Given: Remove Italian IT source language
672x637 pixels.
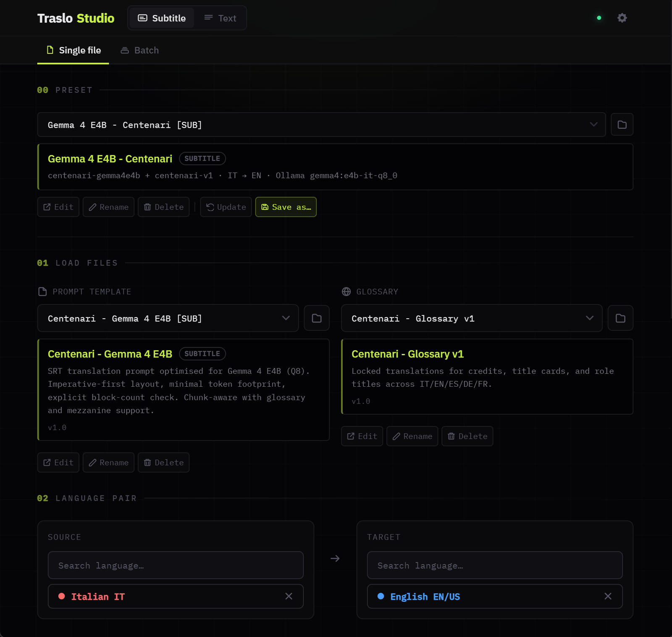Looking at the screenshot, I should click(x=289, y=596).
